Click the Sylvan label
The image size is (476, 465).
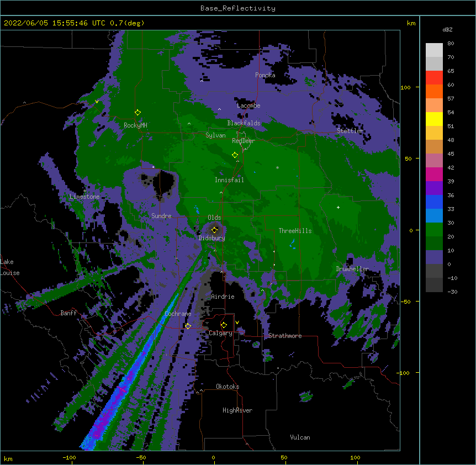[215, 135]
